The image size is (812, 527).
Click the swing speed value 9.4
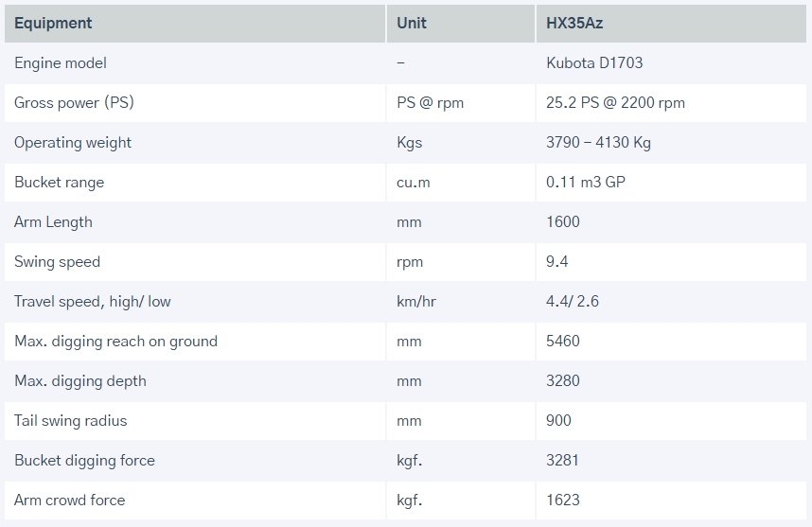click(x=557, y=262)
